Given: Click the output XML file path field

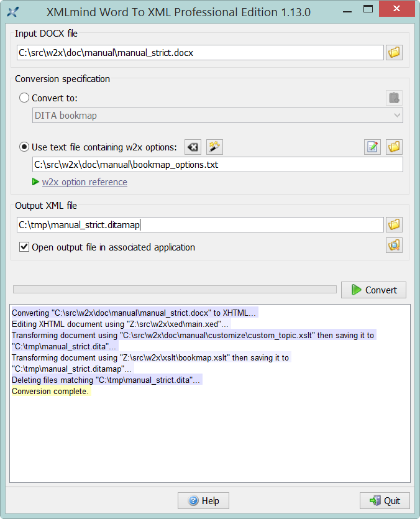Looking at the screenshot, I should (200, 225).
